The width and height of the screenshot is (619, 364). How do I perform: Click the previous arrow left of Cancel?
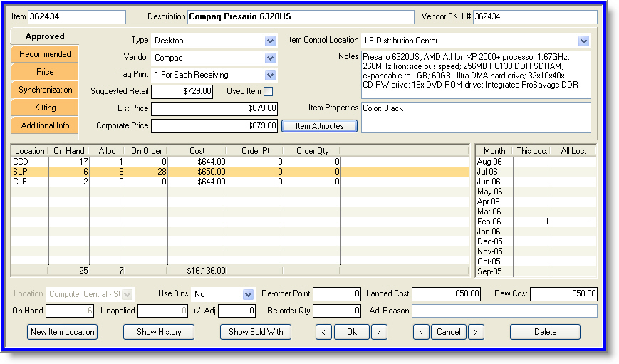421,332
